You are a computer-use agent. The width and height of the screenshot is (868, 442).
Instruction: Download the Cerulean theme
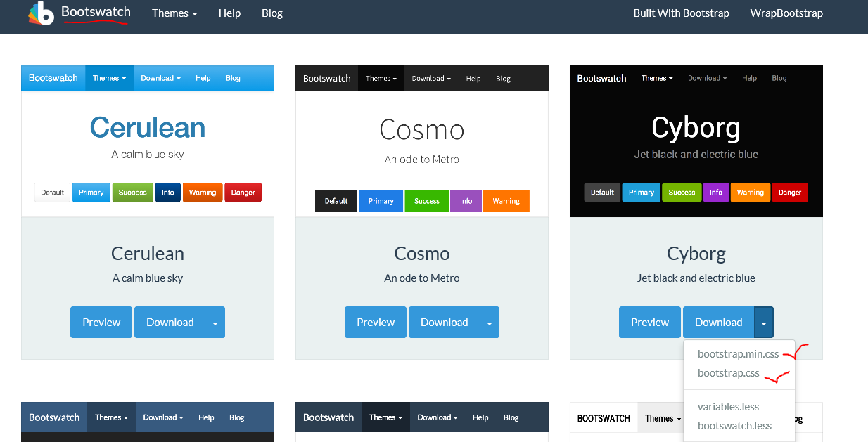coord(170,323)
